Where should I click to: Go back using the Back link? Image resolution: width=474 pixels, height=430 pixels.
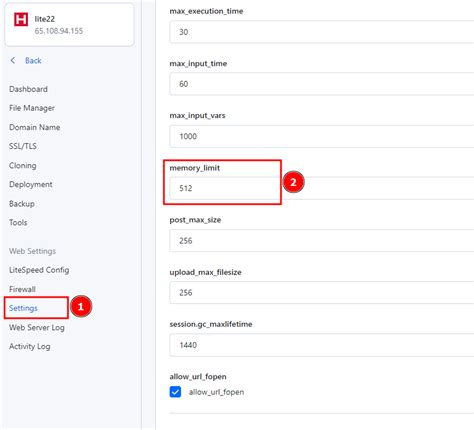33,61
